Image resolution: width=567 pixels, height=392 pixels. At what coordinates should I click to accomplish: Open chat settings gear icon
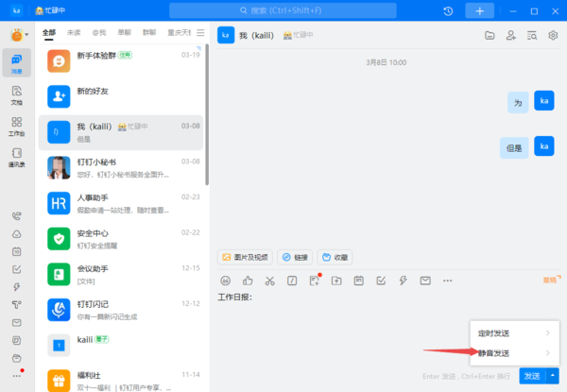[x=554, y=35]
